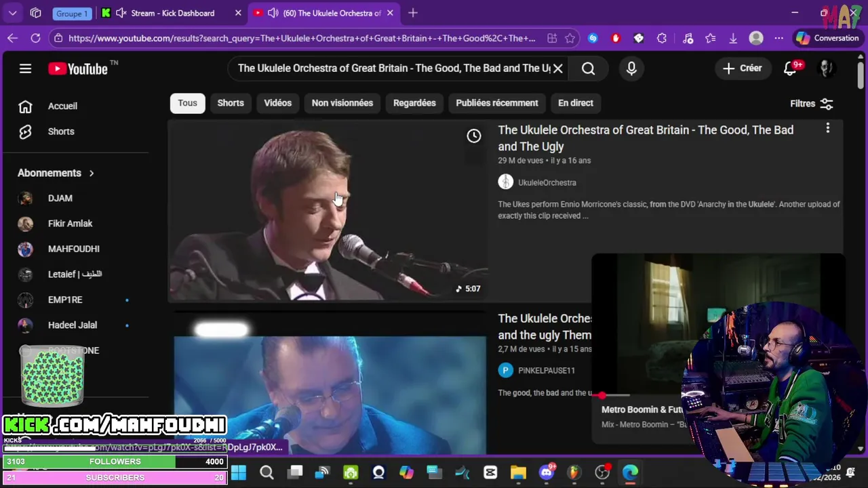Open MAHFOUDHI channel subscription
The height and width of the screenshot is (488, 868).
pos(75,249)
